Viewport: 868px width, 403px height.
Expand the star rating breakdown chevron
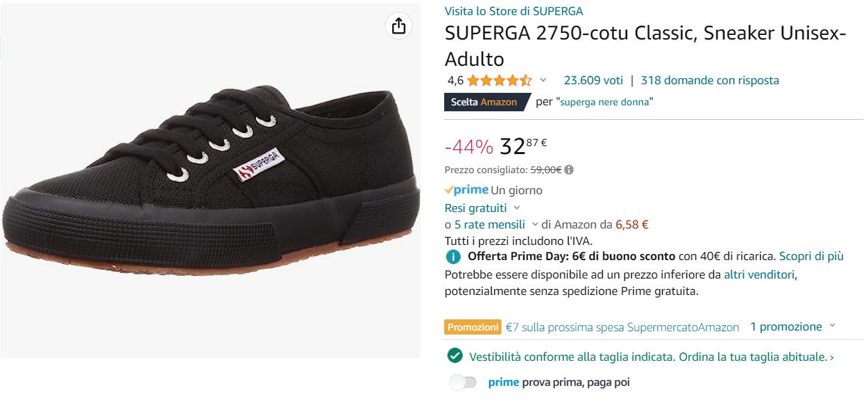click(542, 80)
